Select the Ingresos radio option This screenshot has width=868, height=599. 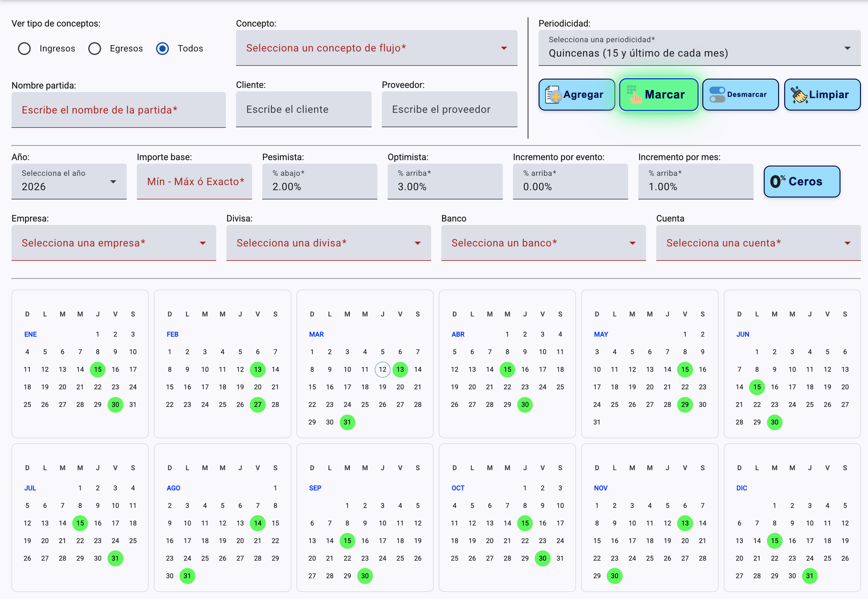pyautogui.click(x=24, y=48)
